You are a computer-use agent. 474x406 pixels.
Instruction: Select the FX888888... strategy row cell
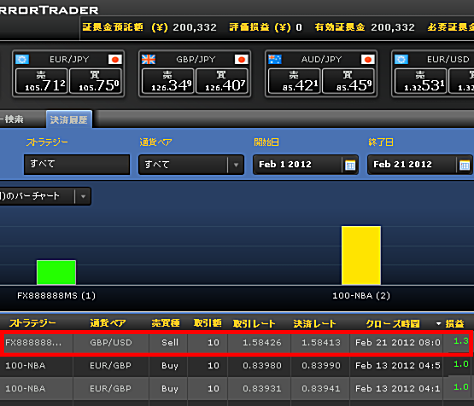coord(37,342)
